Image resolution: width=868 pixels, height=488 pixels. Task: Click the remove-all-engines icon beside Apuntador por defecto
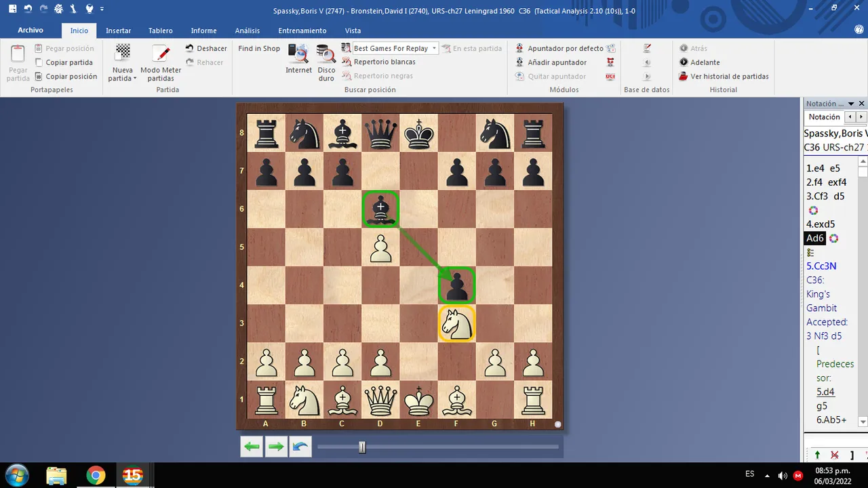pos(611,48)
